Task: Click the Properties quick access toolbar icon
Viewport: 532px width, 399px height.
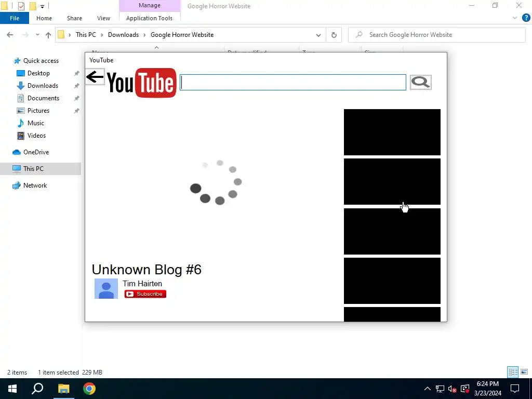Action: pyautogui.click(x=21, y=6)
